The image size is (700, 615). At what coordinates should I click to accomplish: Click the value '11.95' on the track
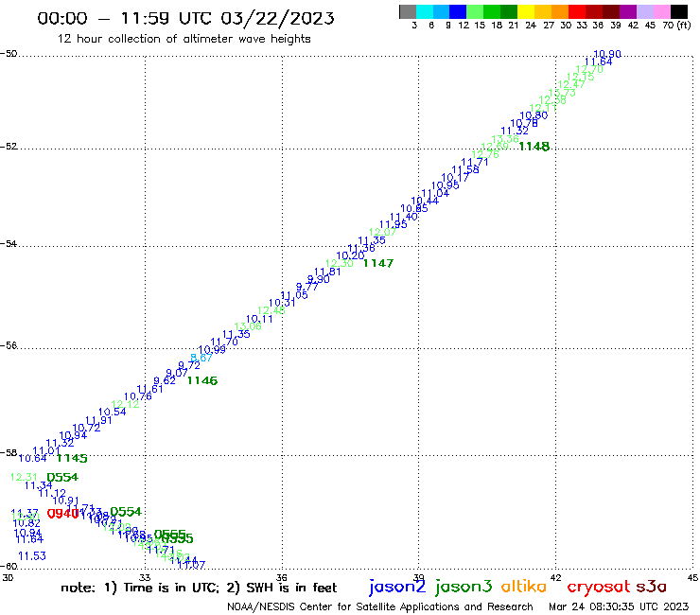(x=394, y=224)
